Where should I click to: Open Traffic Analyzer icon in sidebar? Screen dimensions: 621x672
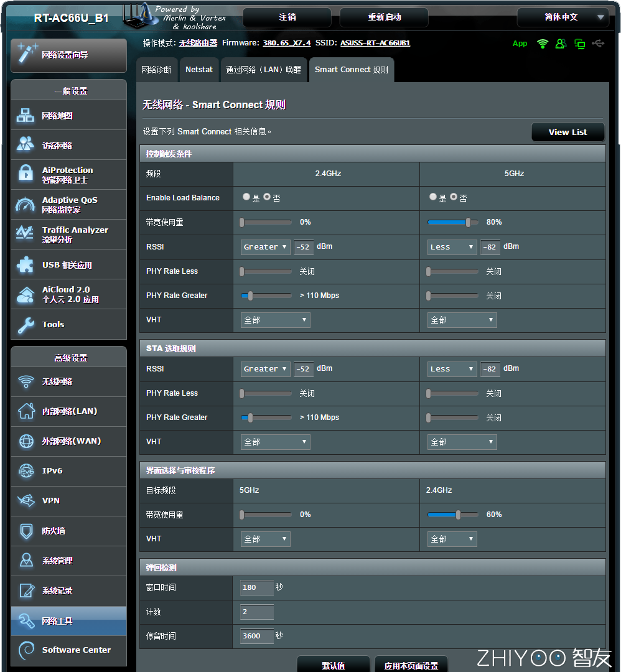pyautogui.click(x=26, y=234)
